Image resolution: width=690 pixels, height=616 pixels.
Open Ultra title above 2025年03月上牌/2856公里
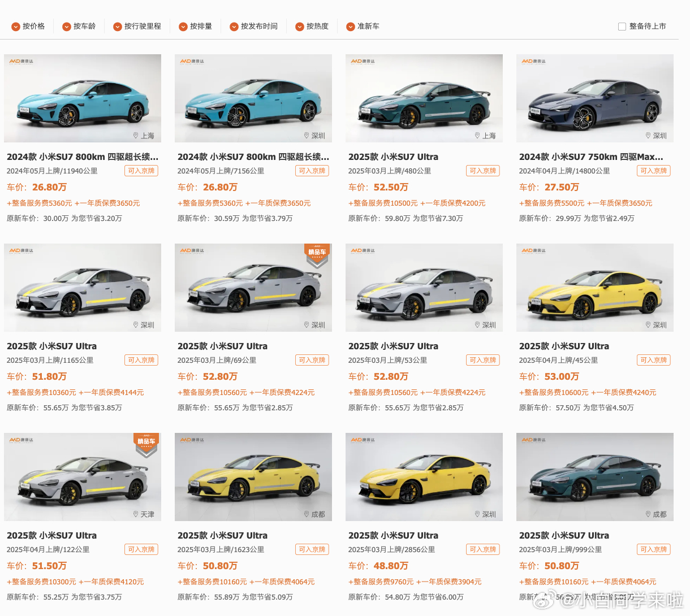(x=393, y=536)
